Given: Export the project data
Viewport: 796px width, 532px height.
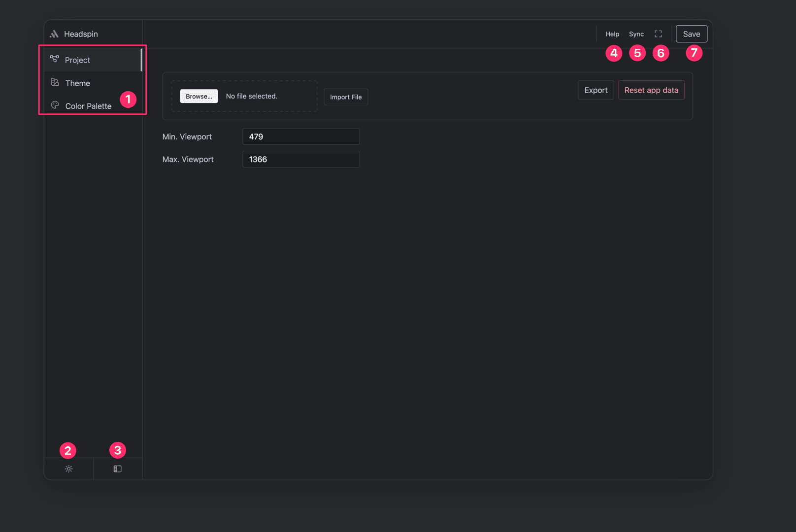Looking at the screenshot, I should click(596, 90).
